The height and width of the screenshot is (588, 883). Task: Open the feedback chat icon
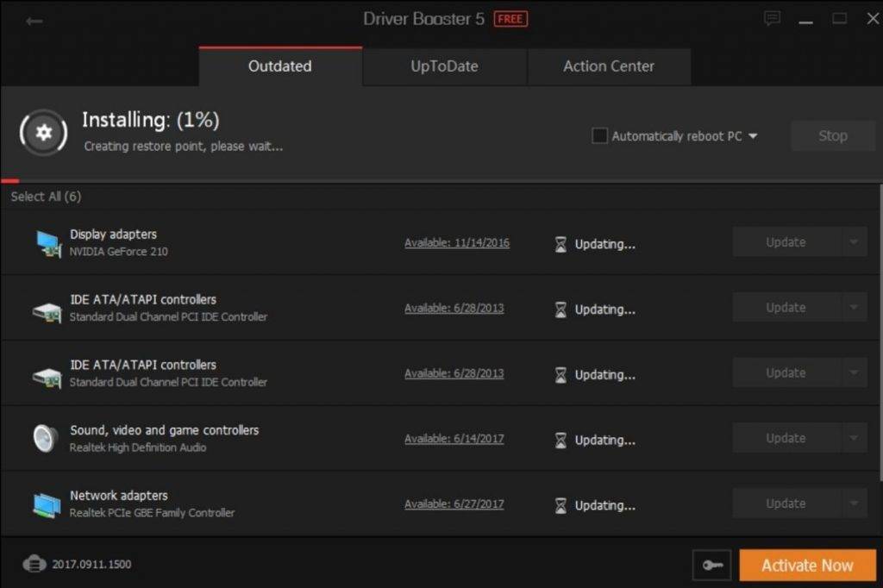tap(772, 18)
